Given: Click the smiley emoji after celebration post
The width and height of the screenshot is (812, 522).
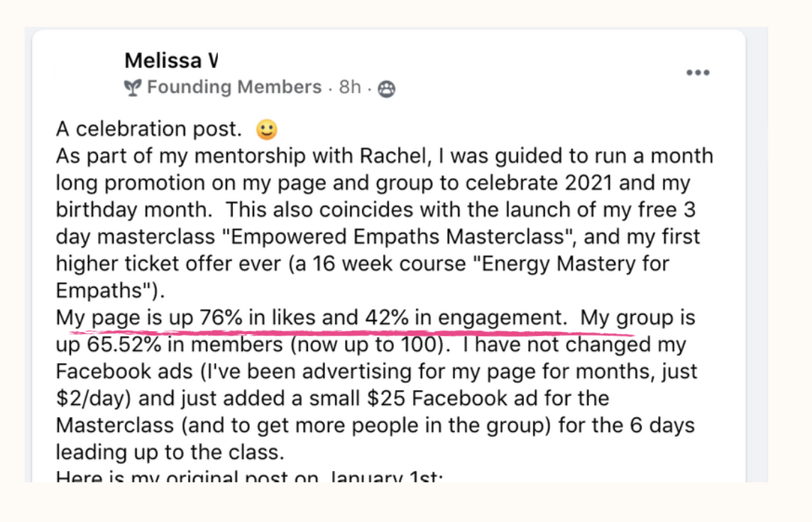Looking at the screenshot, I should tap(267, 129).
